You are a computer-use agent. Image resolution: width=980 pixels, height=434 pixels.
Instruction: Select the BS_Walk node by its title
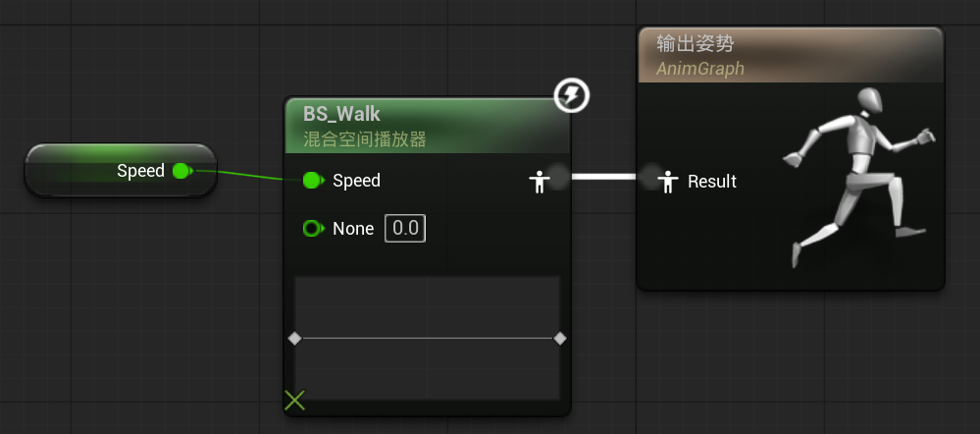[341, 114]
